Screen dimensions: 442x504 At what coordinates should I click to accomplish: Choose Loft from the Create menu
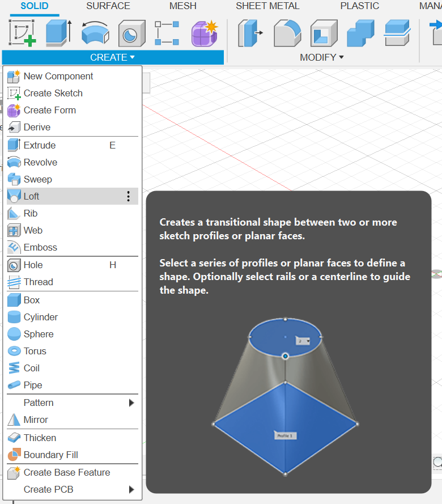(x=32, y=196)
